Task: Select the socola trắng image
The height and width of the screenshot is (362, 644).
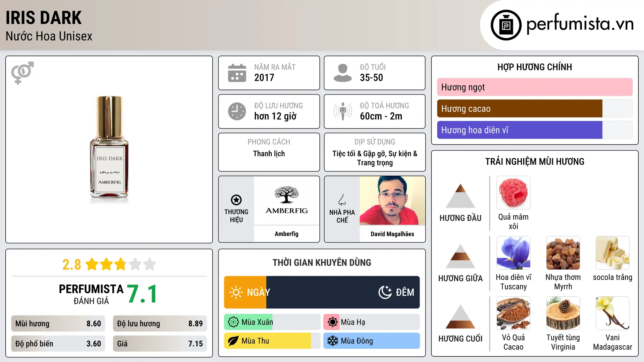Action: point(613,253)
